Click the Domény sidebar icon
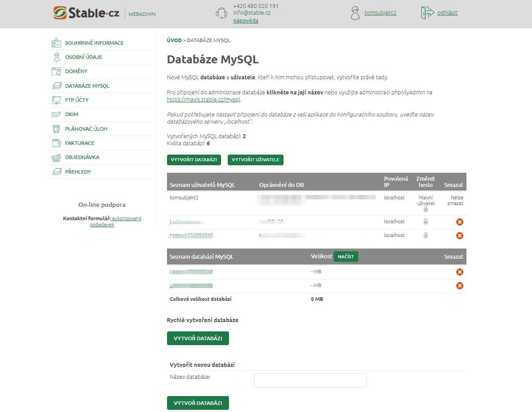The height and width of the screenshot is (412, 532). [x=56, y=71]
